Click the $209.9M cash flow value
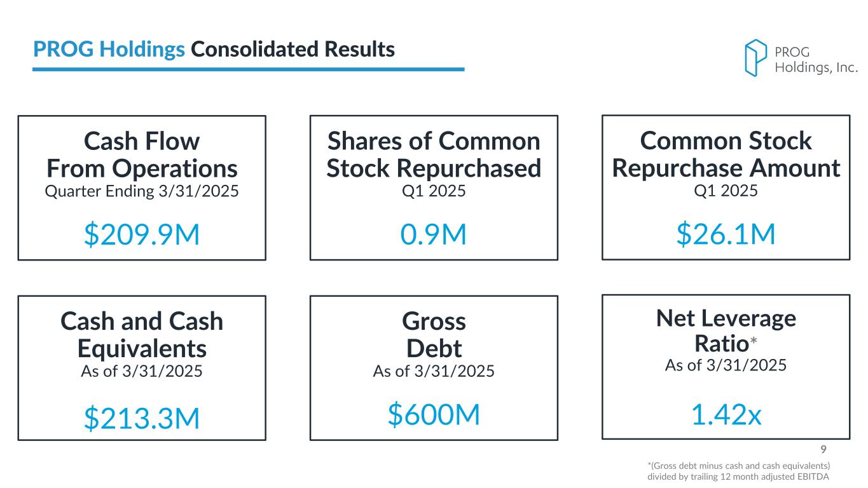Image resolution: width=868 pixels, height=488 pixels. 142,235
